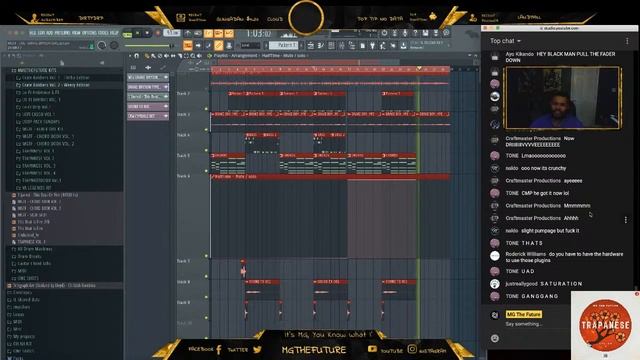Viewport: 640px width, 360px height.
Task: Mute Track 4 with its green dot
Action: pyautogui.click(x=206, y=150)
